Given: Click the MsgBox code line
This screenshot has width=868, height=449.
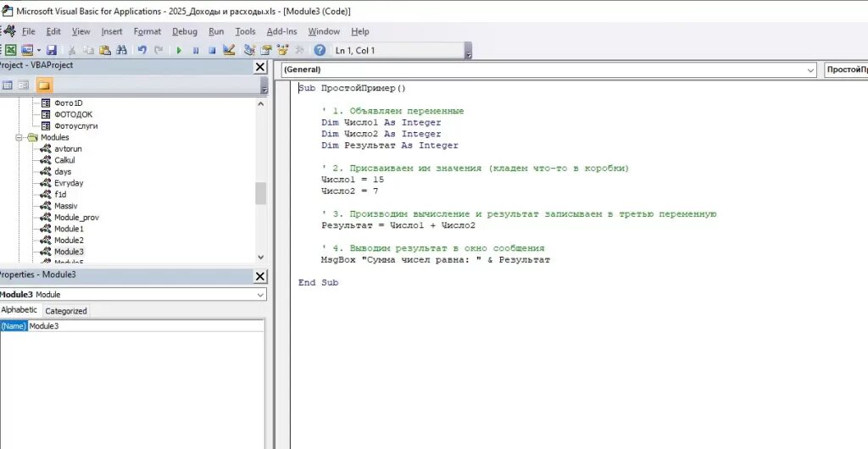Looking at the screenshot, I should [x=436, y=260].
